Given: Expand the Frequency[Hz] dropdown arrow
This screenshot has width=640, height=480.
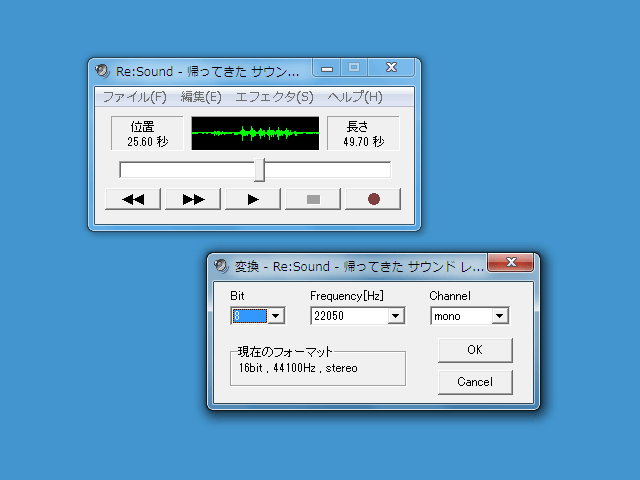Looking at the screenshot, I should [396, 316].
